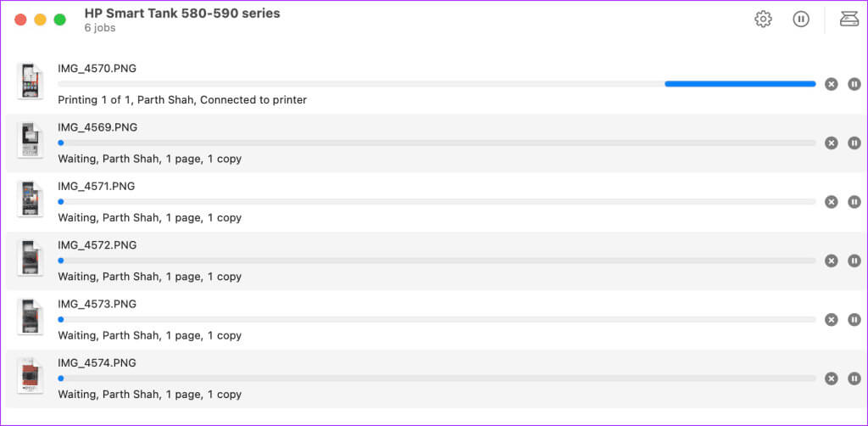Click the HP Smart Tank 580-590 series title
The height and width of the screenshot is (426, 868).
coord(182,14)
